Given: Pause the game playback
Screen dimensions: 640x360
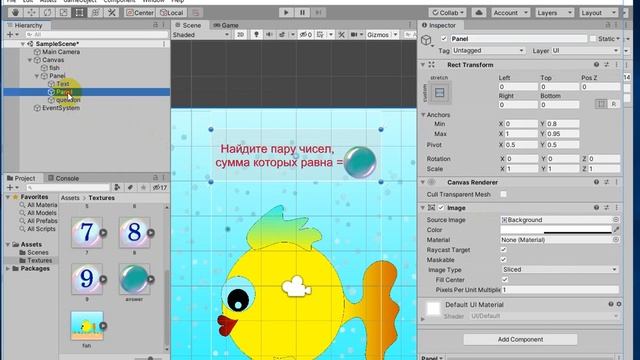Looking at the screenshot, I should [x=302, y=13].
